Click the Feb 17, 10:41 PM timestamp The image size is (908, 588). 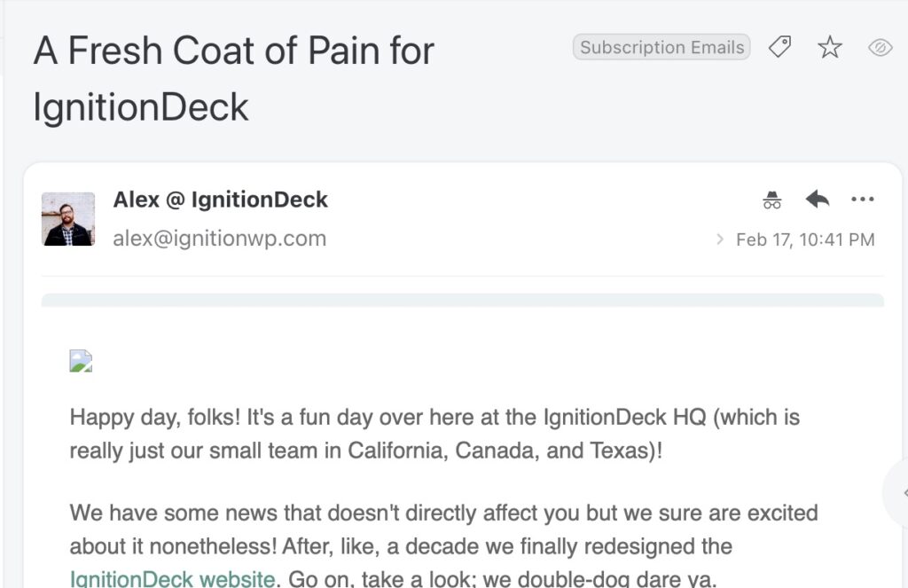pos(805,239)
